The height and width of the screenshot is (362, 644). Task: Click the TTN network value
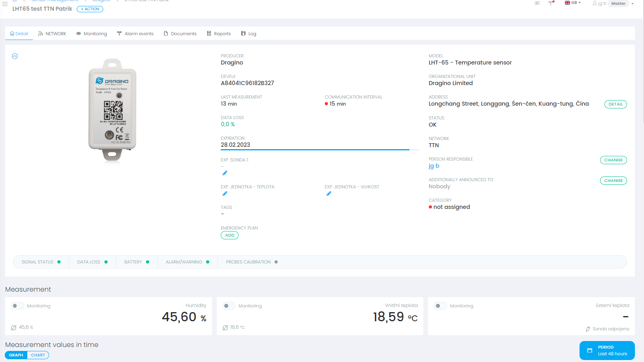click(434, 145)
